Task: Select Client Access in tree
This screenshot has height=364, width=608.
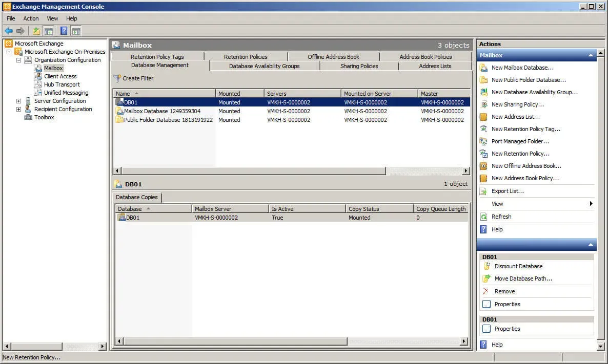Action: click(x=60, y=76)
